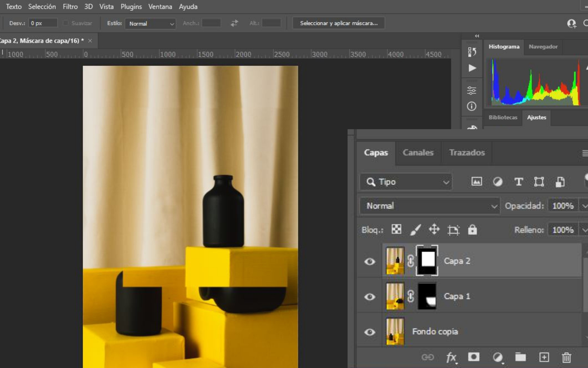This screenshot has width=588, height=368.
Task: Add a new layer with the plus icon
Action: click(x=545, y=357)
